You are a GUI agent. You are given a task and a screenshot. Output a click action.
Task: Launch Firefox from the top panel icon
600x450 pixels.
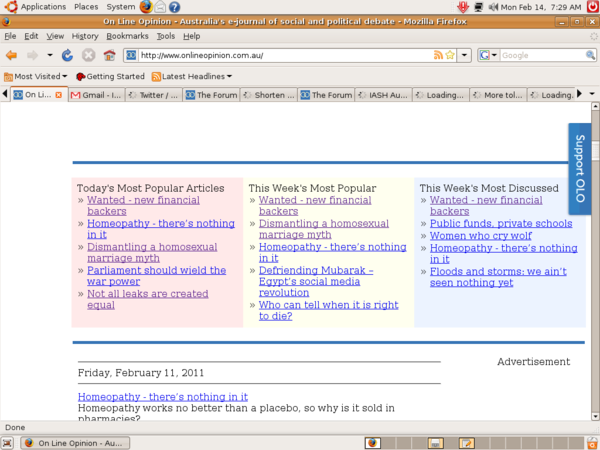(x=146, y=7)
